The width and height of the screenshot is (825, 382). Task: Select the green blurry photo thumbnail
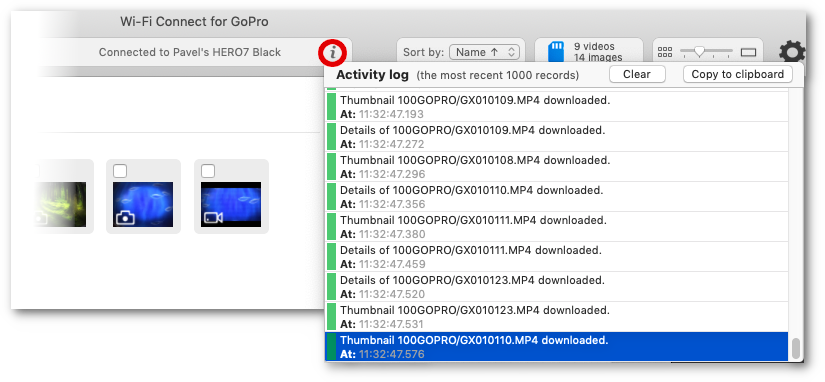click(60, 204)
